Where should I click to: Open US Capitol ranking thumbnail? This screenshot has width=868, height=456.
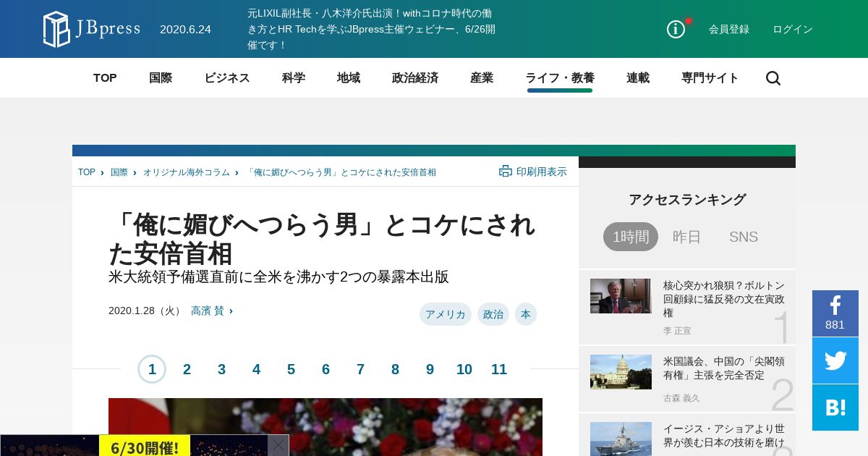point(621,372)
